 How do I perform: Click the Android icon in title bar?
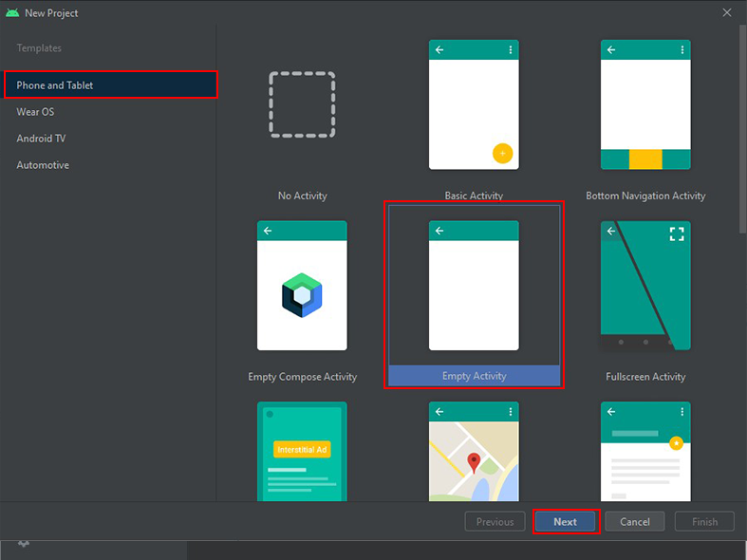point(12,13)
